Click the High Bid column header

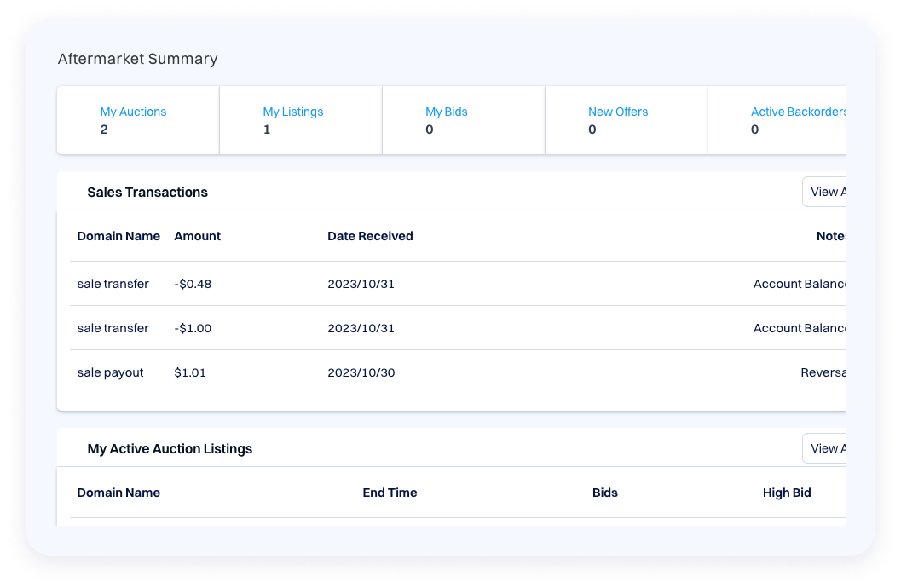tap(787, 493)
